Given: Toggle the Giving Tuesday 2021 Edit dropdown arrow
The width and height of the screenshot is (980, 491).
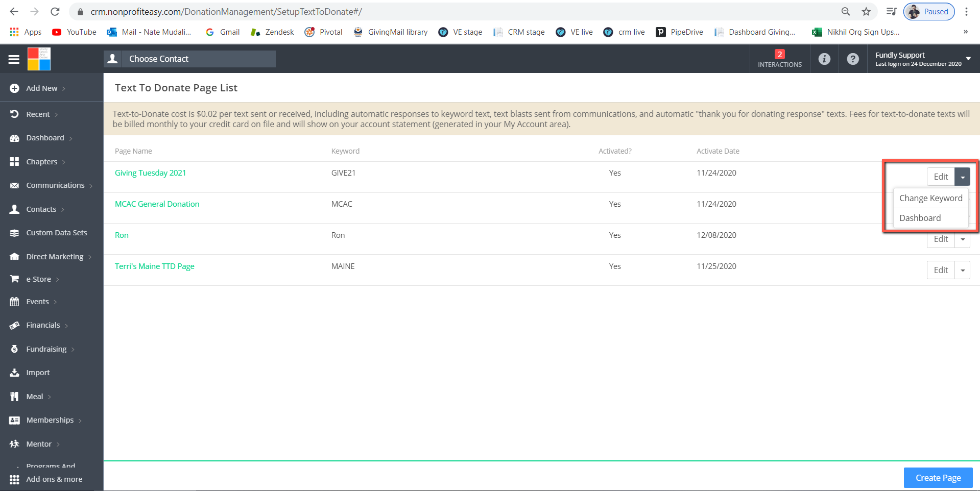Looking at the screenshot, I should coord(963,177).
